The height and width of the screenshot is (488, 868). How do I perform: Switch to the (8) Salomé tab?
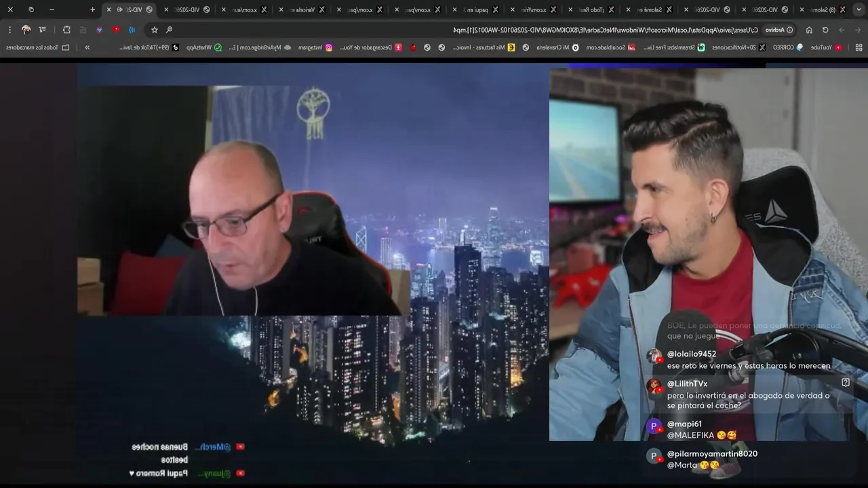(823, 9)
